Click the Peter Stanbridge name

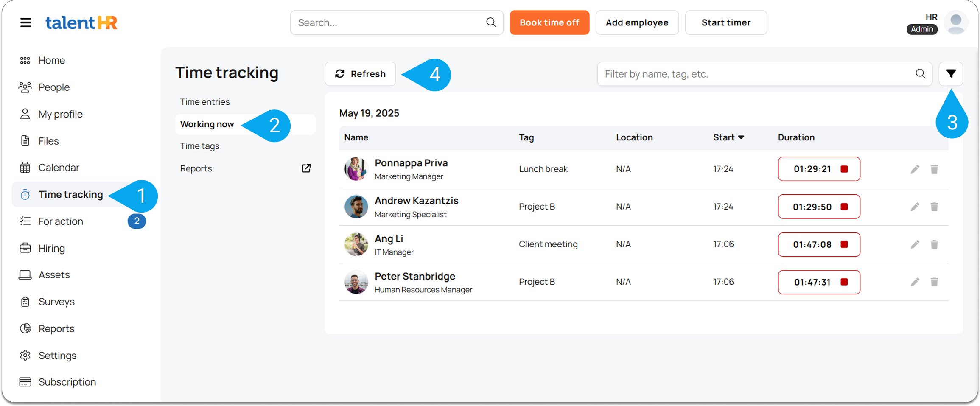tap(414, 276)
